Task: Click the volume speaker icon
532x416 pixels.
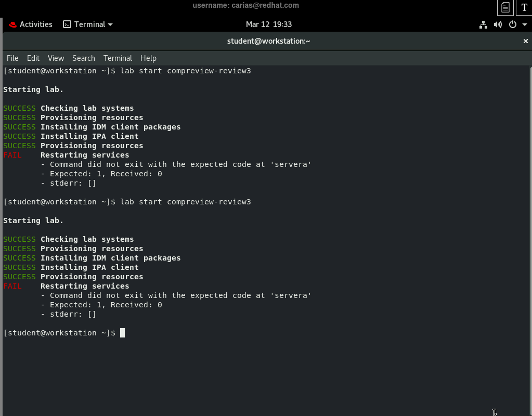Action: pyautogui.click(x=498, y=24)
